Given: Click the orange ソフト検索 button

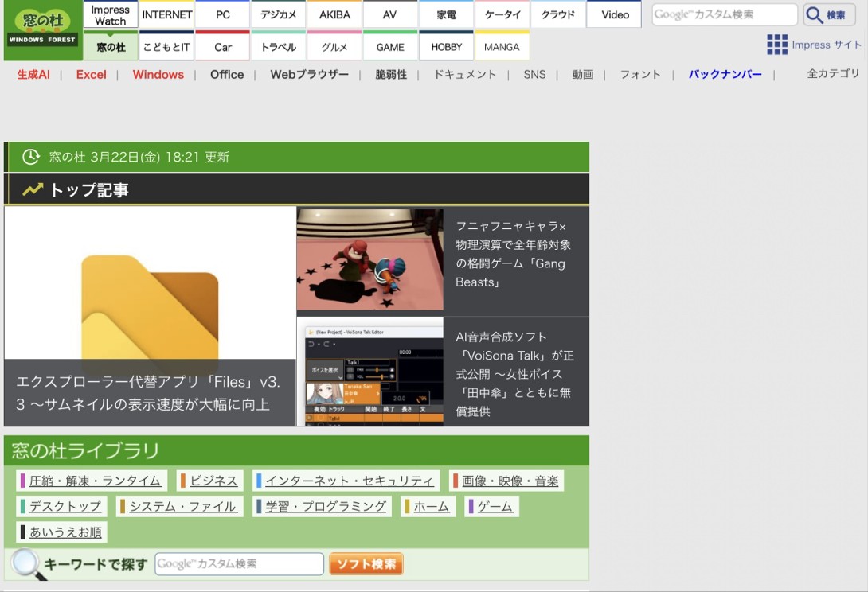Looking at the screenshot, I should coord(366,564).
